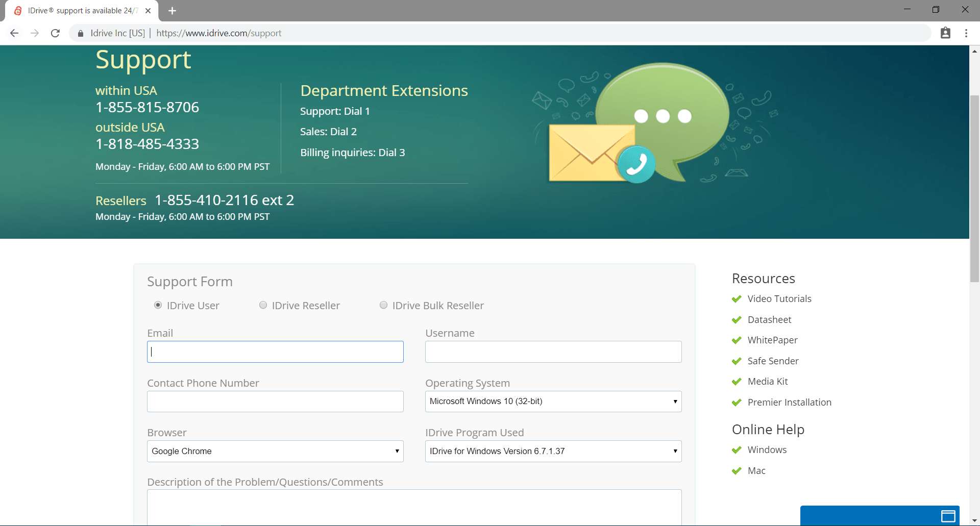Expand the Browser dropdown
Viewport: 980px width, 526px height.
coord(275,451)
